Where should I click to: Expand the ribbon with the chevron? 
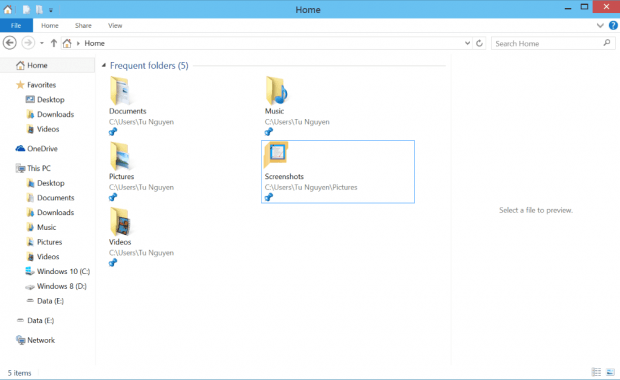point(600,26)
